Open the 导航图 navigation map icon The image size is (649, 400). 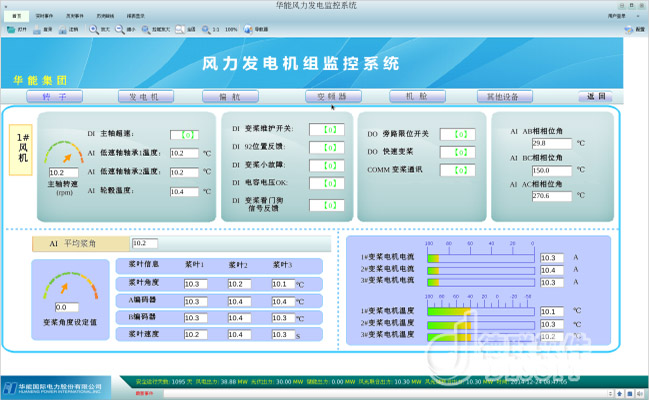pos(248,30)
